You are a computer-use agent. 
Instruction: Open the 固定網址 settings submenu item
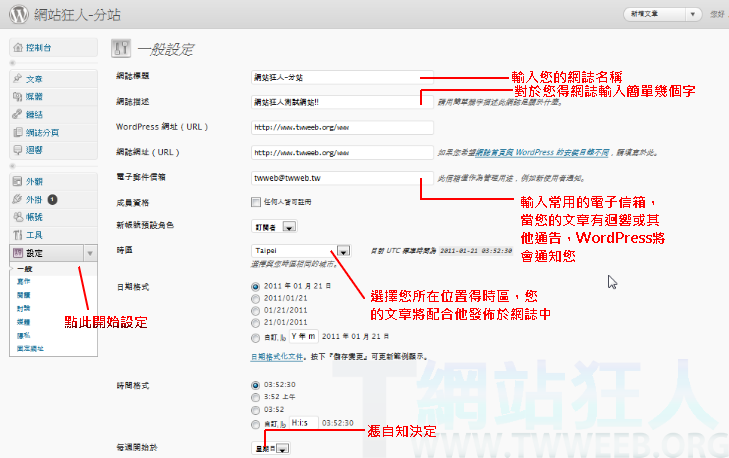pyautogui.click(x=30, y=348)
